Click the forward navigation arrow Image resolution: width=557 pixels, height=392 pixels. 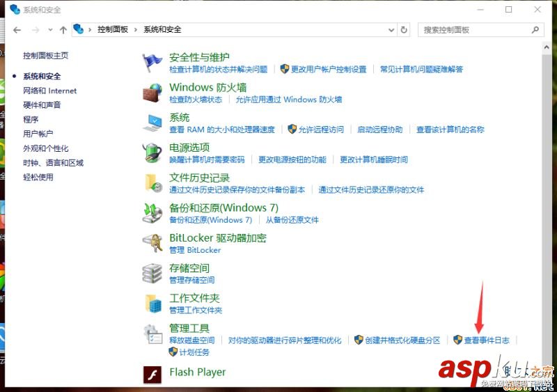(x=36, y=30)
